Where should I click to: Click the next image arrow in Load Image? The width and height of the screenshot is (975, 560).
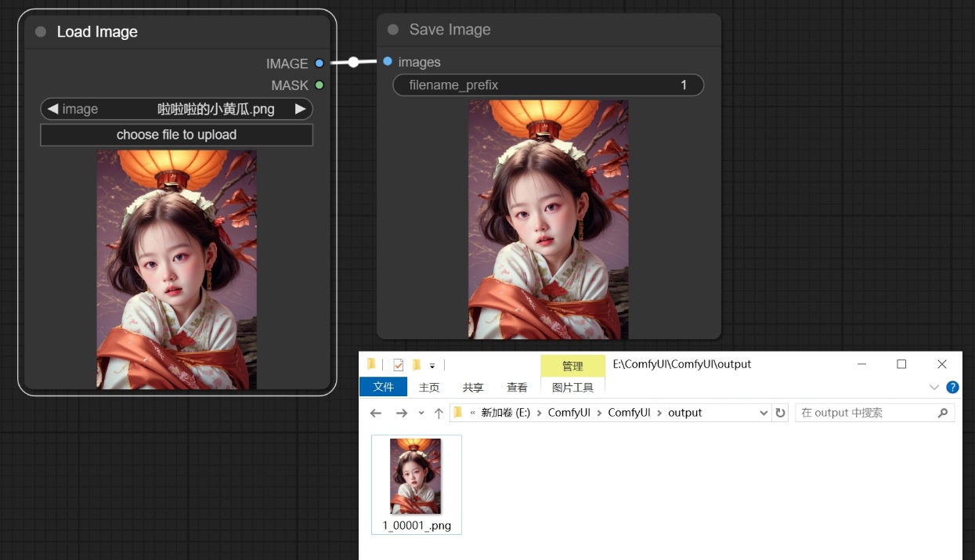click(300, 109)
